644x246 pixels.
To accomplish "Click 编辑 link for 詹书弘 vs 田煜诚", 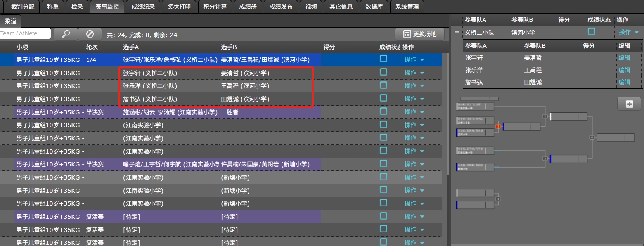I will [624, 82].
